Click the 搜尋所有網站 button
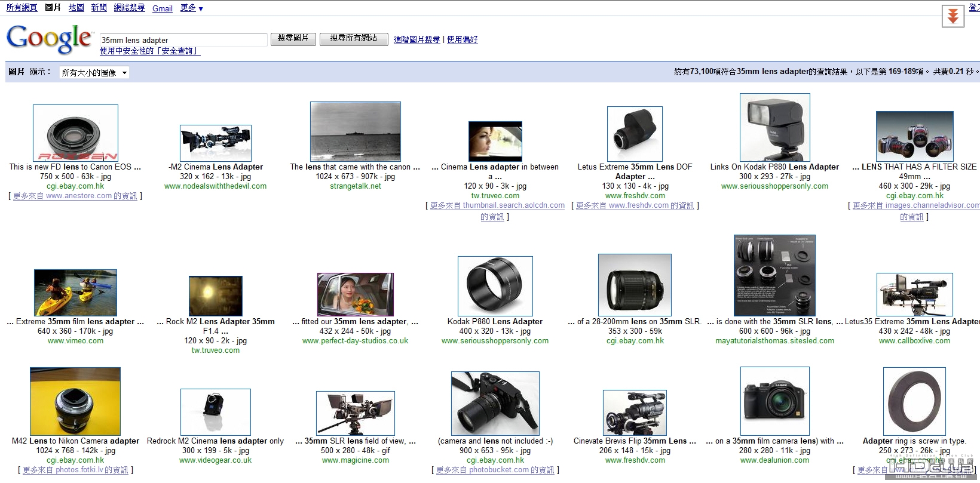Screen dimensions: 980x483 click(354, 38)
